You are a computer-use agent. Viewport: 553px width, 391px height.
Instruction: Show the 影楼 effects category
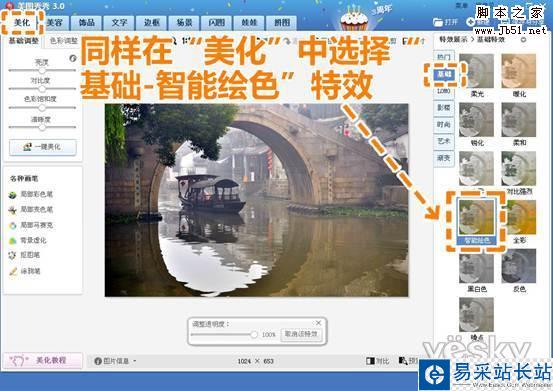point(444,108)
